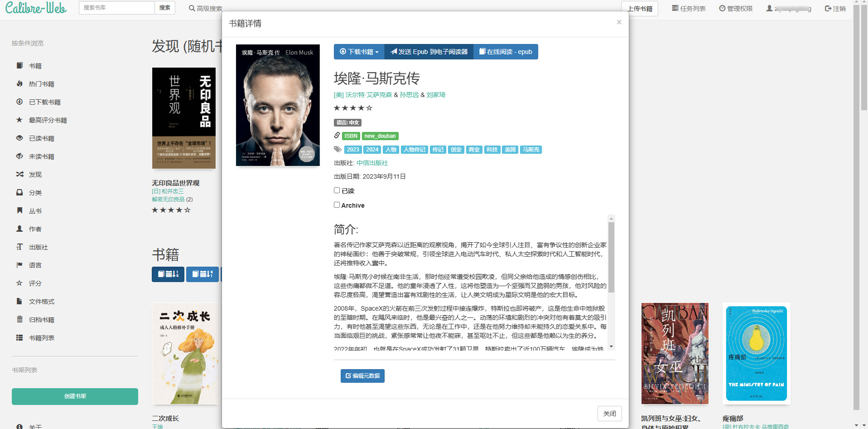
Task: Click author link 刘家琦
Action: [x=436, y=95]
